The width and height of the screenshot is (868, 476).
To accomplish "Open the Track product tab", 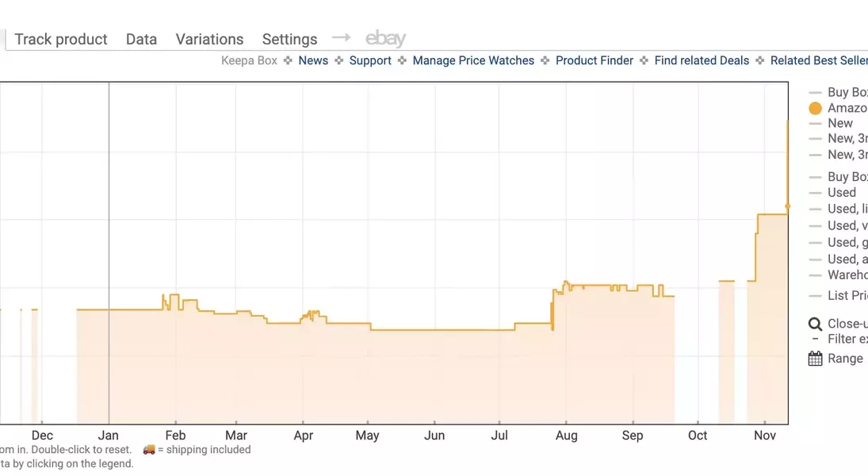I will pyautogui.click(x=61, y=39).
